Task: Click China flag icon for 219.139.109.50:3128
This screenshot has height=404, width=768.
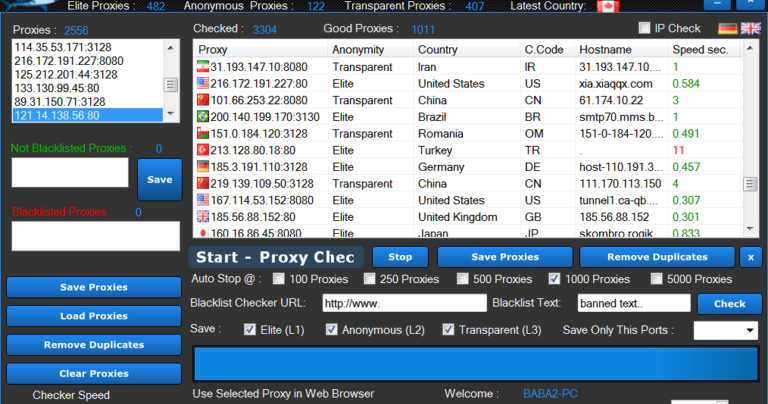Action: 203,183
